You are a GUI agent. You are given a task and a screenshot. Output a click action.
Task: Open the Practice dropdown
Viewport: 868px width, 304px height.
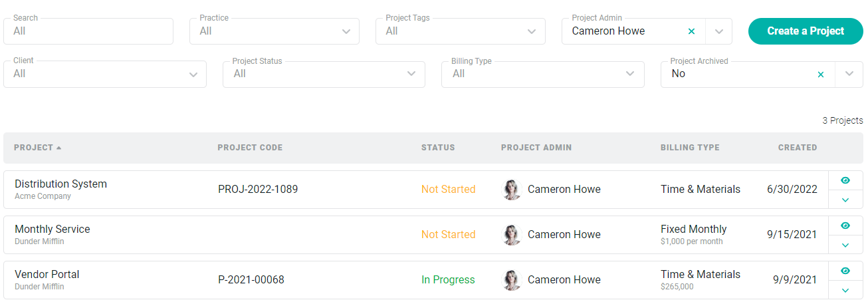274,31
